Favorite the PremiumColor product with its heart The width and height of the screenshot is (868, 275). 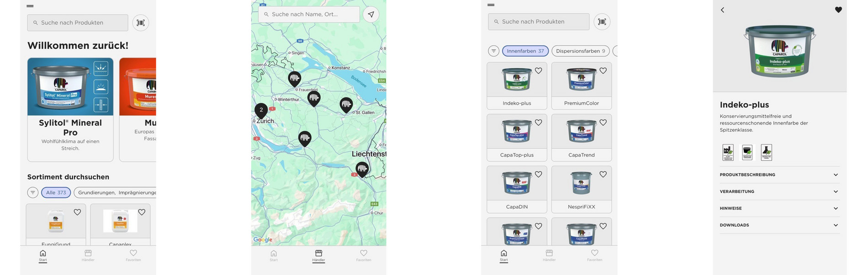[x=603, y=71]
